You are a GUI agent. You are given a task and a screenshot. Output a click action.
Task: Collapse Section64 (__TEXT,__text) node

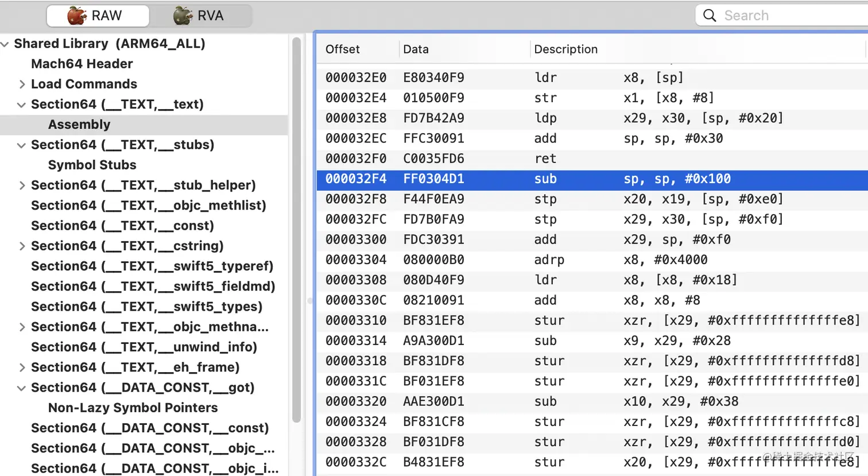click(x=22, y=105)
